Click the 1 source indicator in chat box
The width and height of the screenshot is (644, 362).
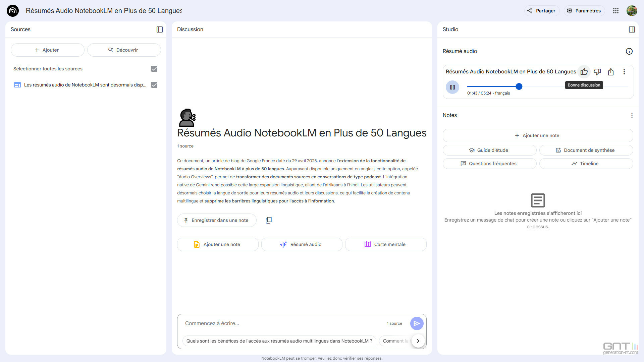[x=394, y=323]
